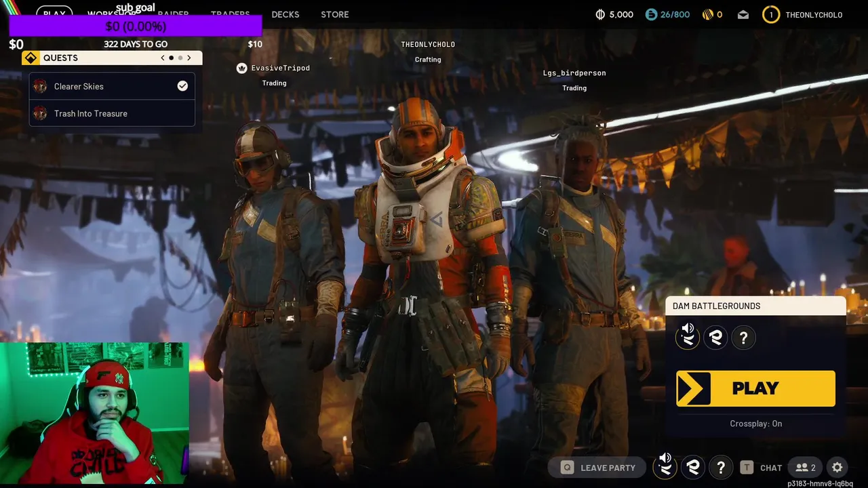Click the Trash Into Treasure trader portrait
Screen dimensions: 868x488
[40, 113]
